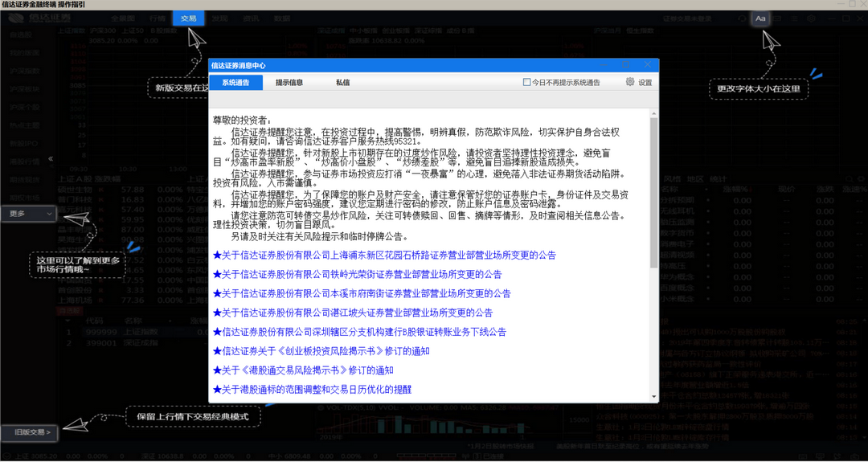This screenshot has height=462, width=868.
Task: Click the announcement scrollbar down arrow
Action: click(x=653, y=397)
